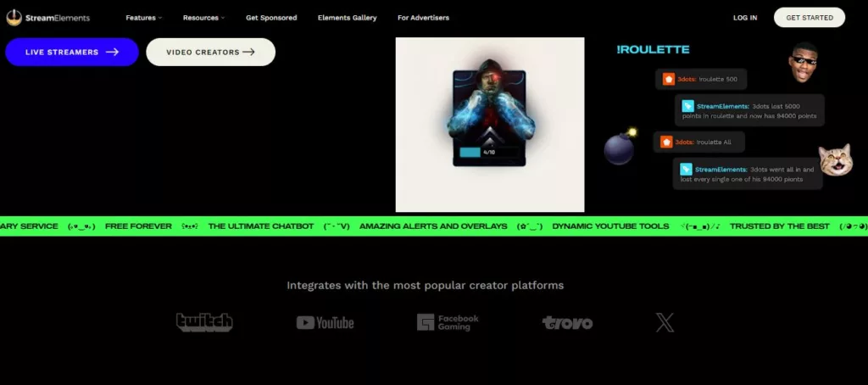Click the '3dots: !roulette 500' chat message
Viewport: 868px width, 385px height.
(701, 79)
